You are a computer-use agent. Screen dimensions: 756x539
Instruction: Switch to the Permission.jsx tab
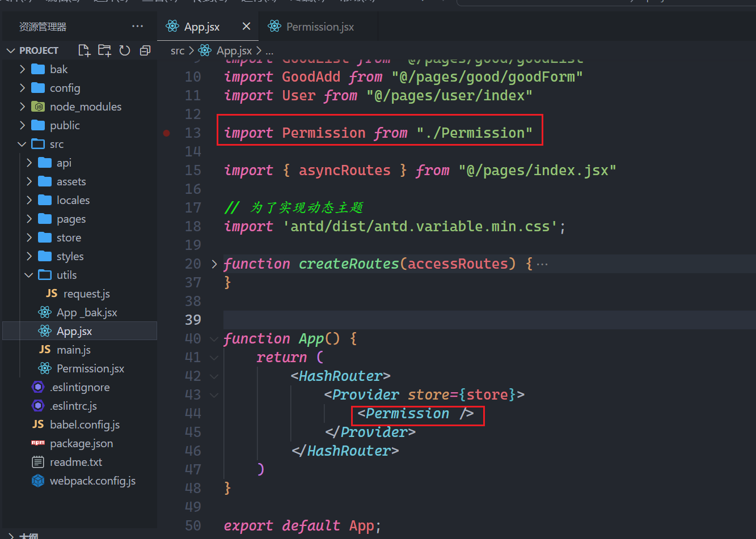tap(320, 27)
